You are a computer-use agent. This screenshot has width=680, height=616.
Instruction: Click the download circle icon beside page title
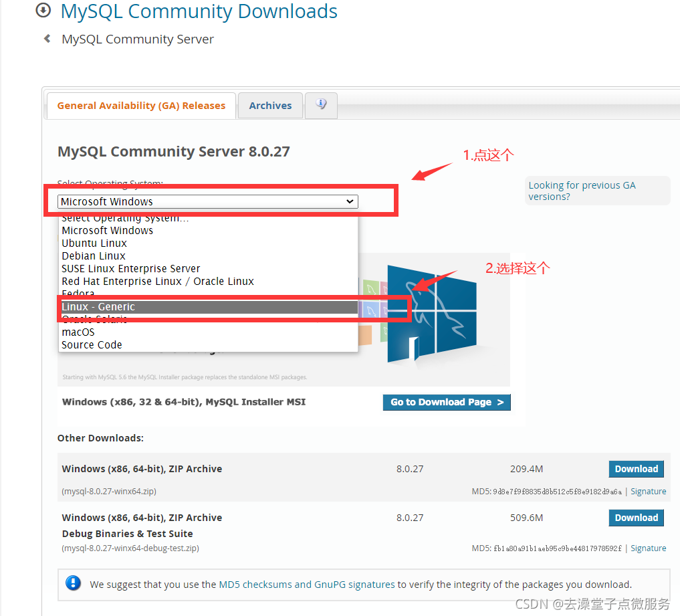click(43, 10)
